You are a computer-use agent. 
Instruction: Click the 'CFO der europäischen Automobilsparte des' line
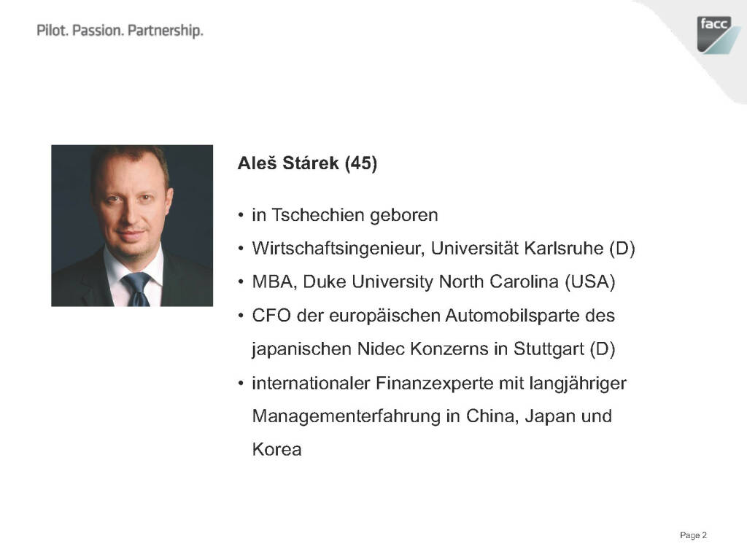[433, 316]
